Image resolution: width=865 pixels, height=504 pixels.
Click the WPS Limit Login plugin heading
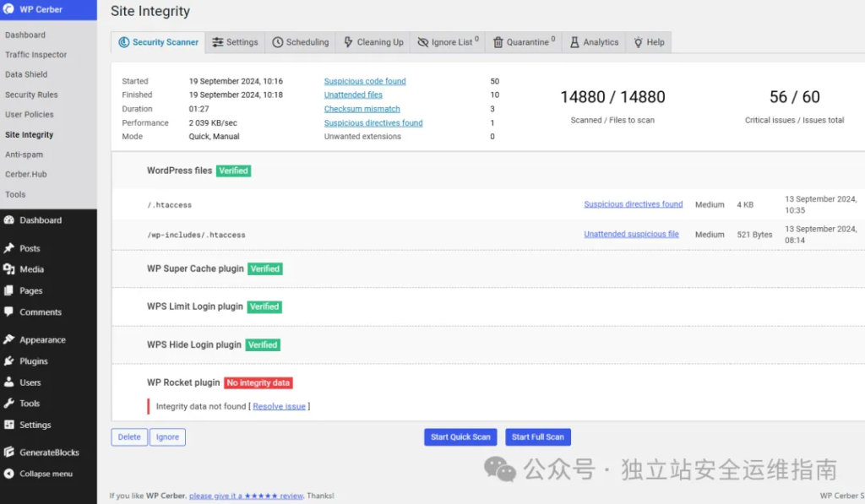point(195,306)
